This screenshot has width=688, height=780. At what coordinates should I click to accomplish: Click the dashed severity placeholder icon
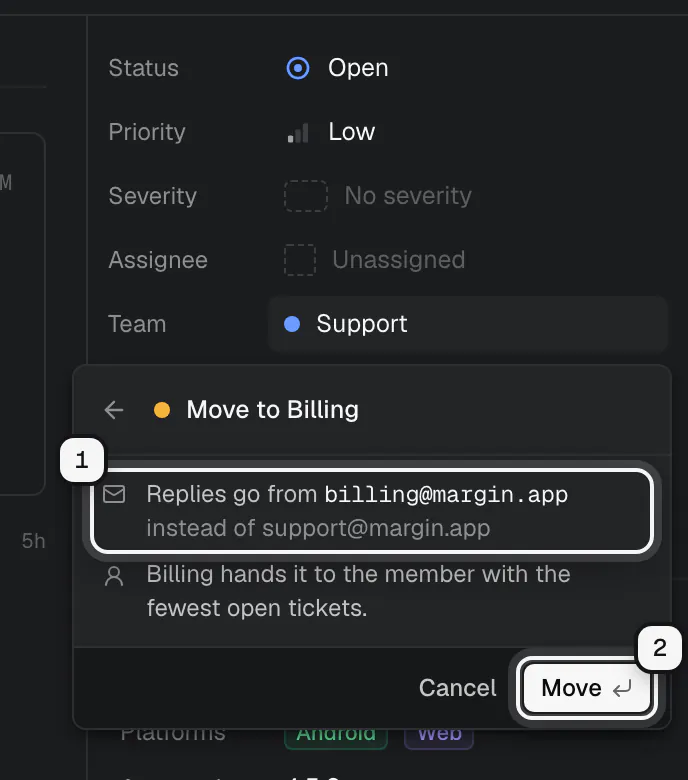[305, 196]
